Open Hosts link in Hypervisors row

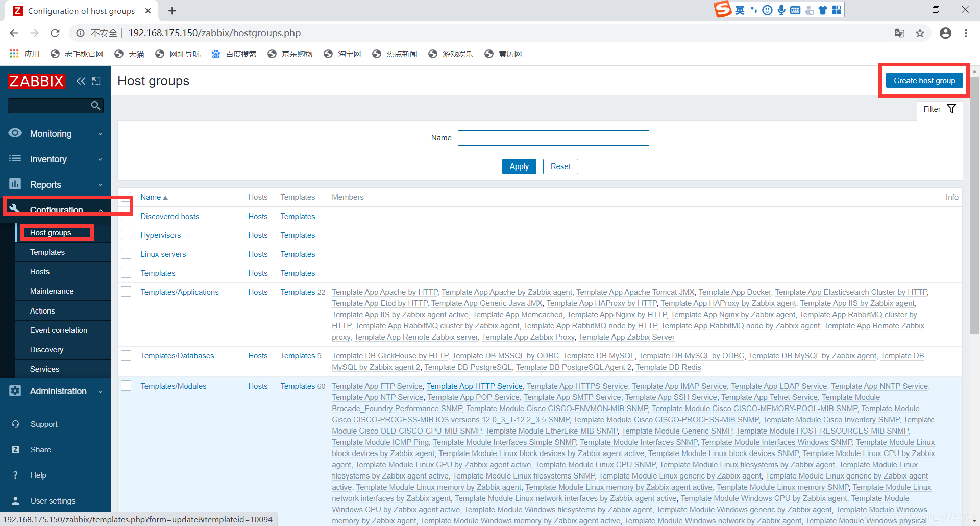[258, 235]
